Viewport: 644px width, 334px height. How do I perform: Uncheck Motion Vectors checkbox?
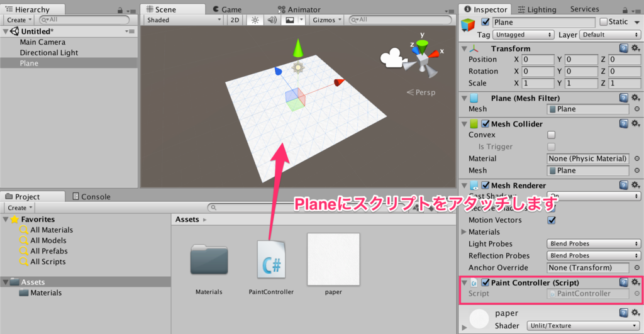click(x=551, y=220)
